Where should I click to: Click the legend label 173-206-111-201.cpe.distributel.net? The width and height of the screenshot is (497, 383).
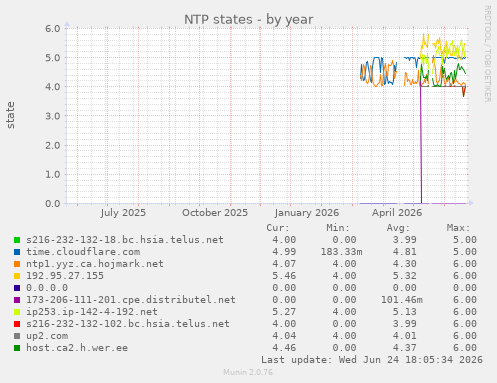(x=131, y=300)
